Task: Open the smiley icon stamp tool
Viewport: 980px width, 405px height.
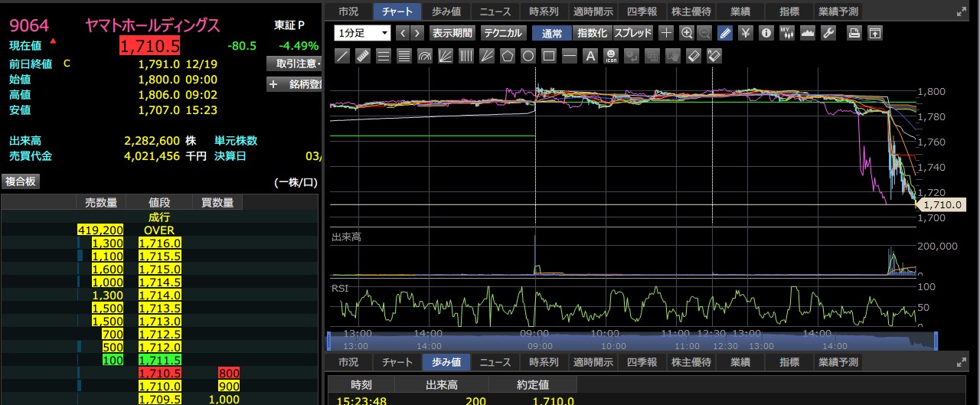Action: [x=611, y=56]
